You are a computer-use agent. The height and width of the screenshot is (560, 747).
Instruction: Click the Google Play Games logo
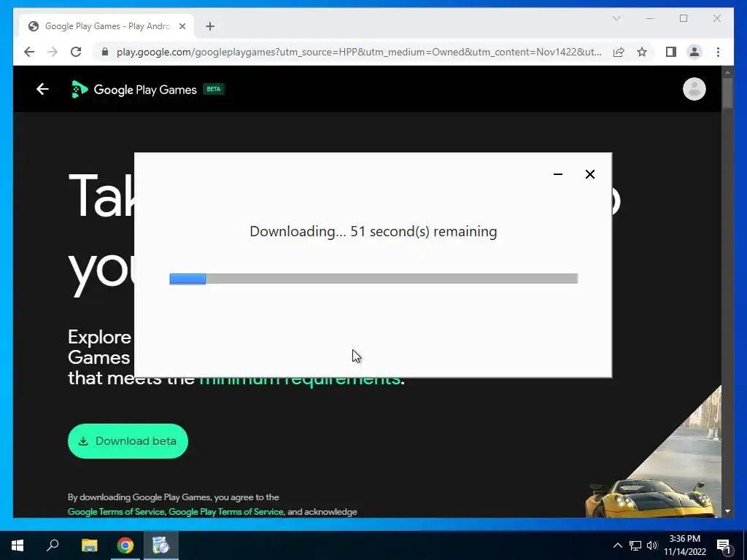pyautogui.click(x=134, y=90)
